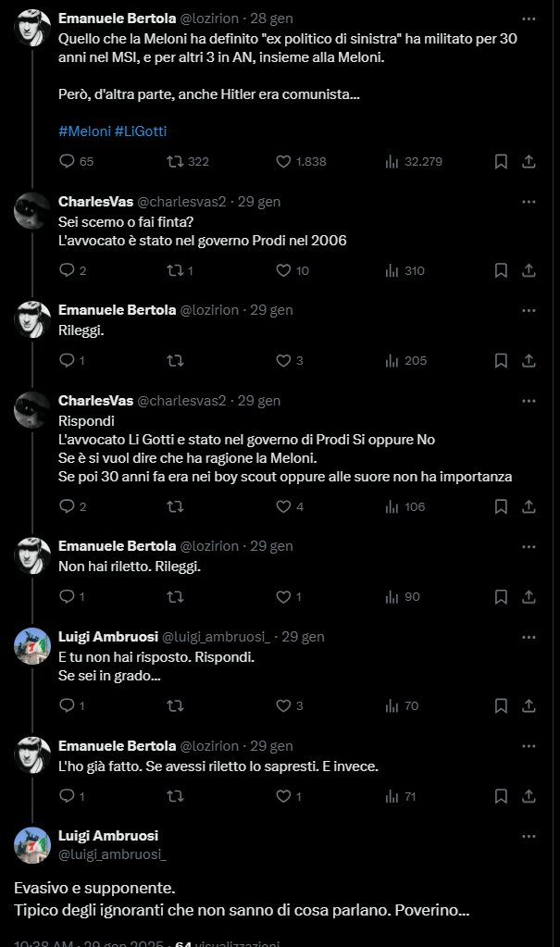Click the @luigi_ambruosi_ handle in main tweet

(112, 854)
